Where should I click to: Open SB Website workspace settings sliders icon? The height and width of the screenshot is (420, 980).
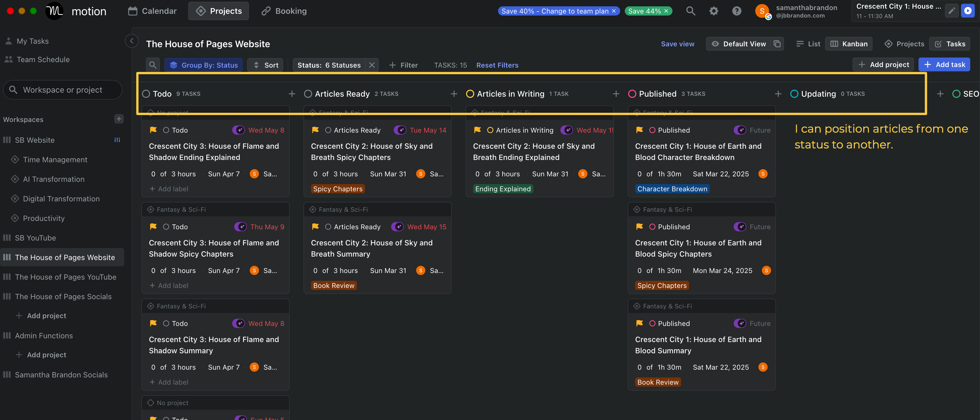117,140
